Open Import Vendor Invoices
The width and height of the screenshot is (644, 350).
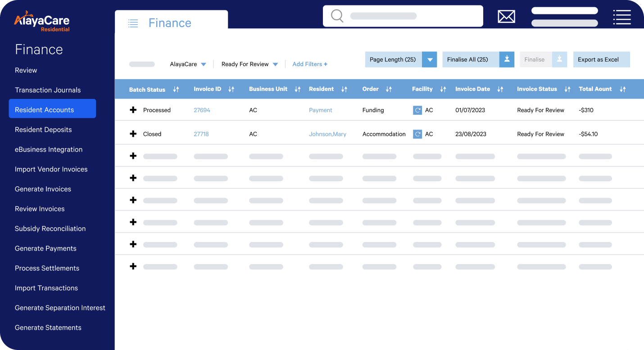51,169
